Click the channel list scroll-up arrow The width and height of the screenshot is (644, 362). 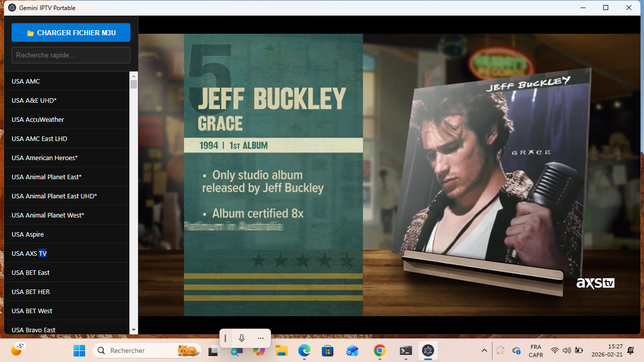(133, 75)
